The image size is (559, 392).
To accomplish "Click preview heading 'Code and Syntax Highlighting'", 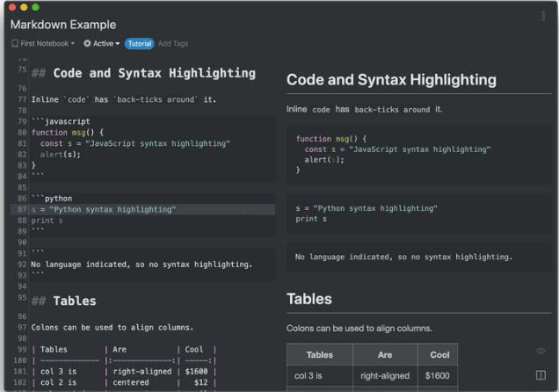I will [391, 80].
